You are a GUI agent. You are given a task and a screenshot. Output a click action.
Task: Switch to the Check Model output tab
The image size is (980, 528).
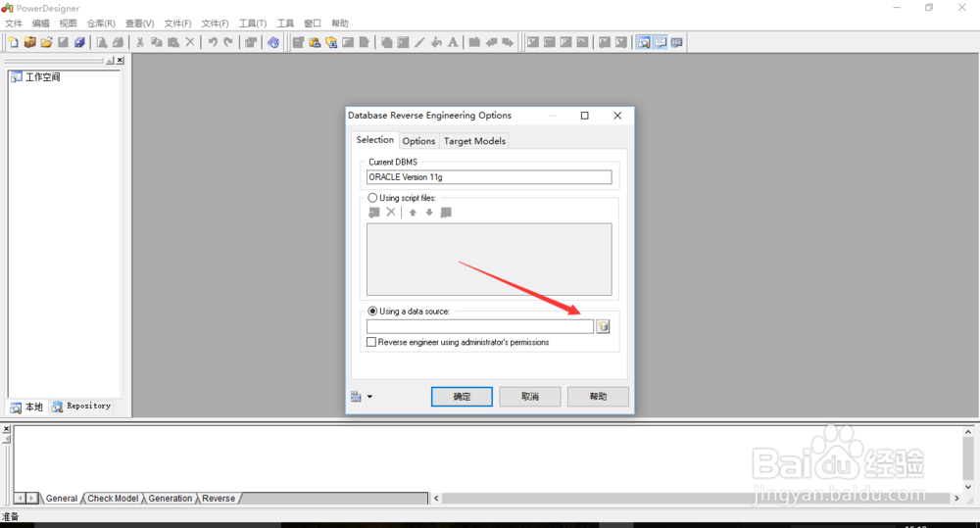(113, 498)
